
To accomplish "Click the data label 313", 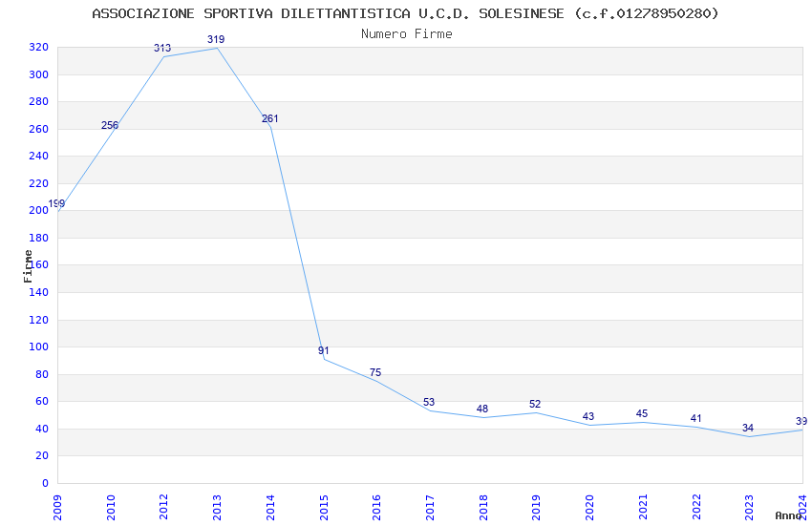I will pos(162,48).
